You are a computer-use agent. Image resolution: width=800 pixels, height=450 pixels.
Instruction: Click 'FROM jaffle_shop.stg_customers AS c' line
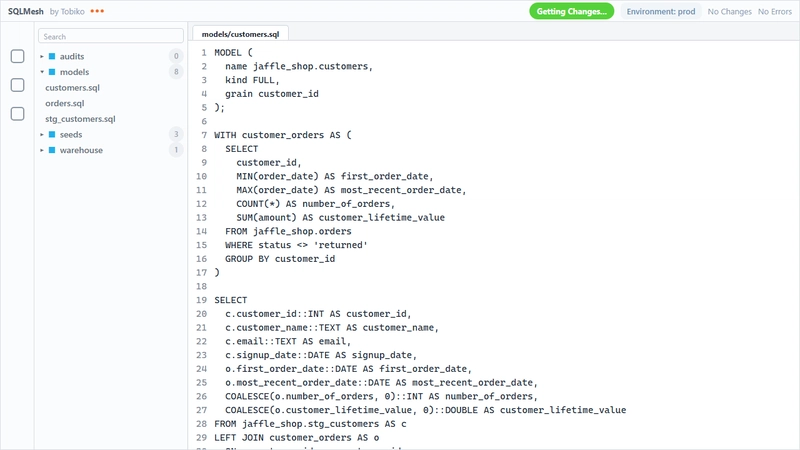tap(311, 424)
